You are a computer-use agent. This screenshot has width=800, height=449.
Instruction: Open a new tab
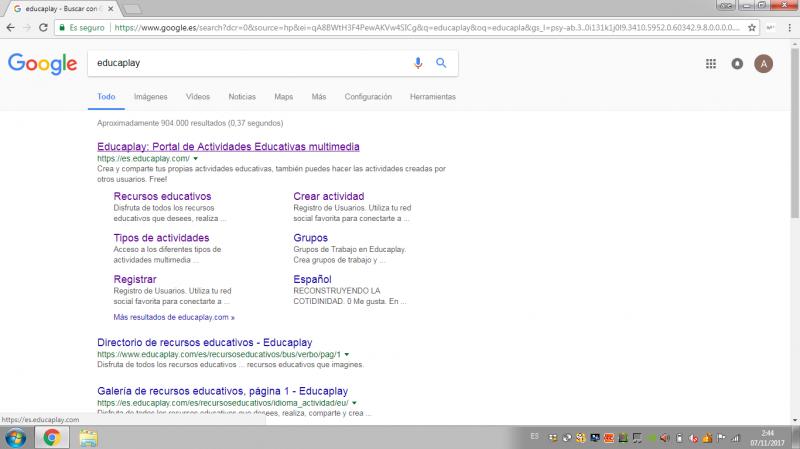132,9
